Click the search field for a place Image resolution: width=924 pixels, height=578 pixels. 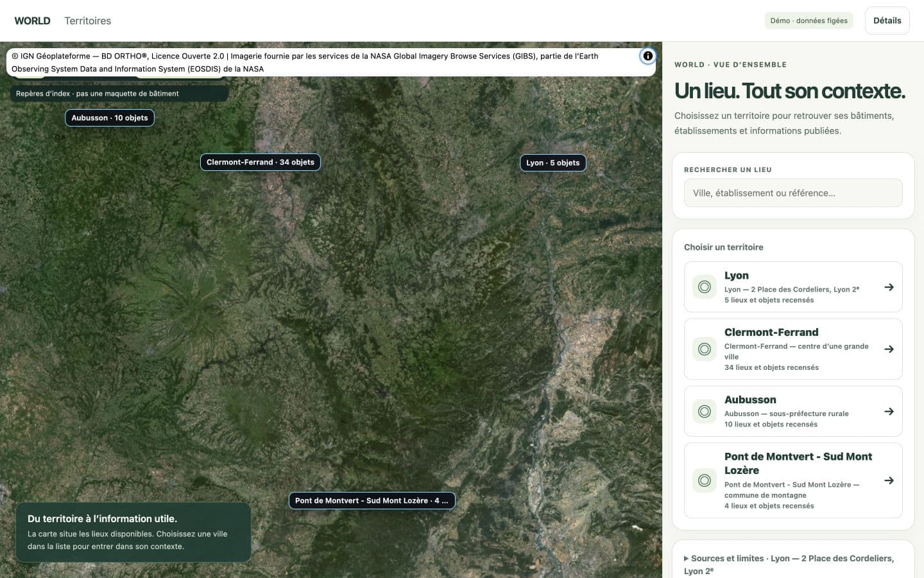(793, 193)
